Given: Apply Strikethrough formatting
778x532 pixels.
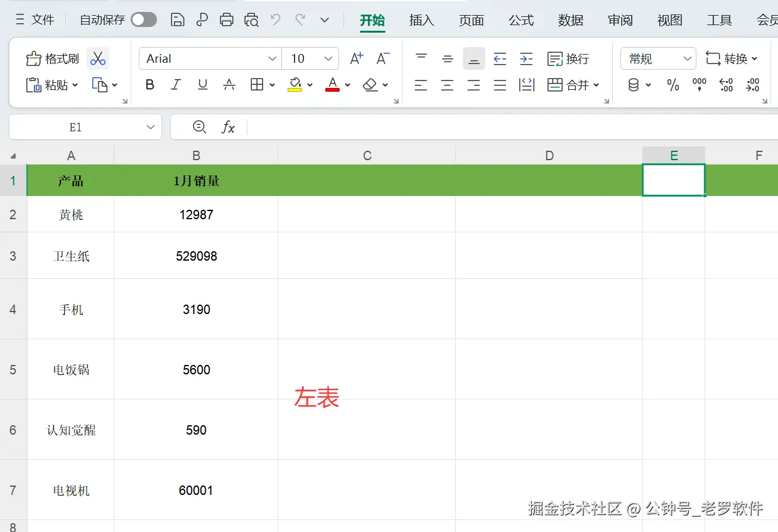Looking at the screenshot, I should (229, 85).
